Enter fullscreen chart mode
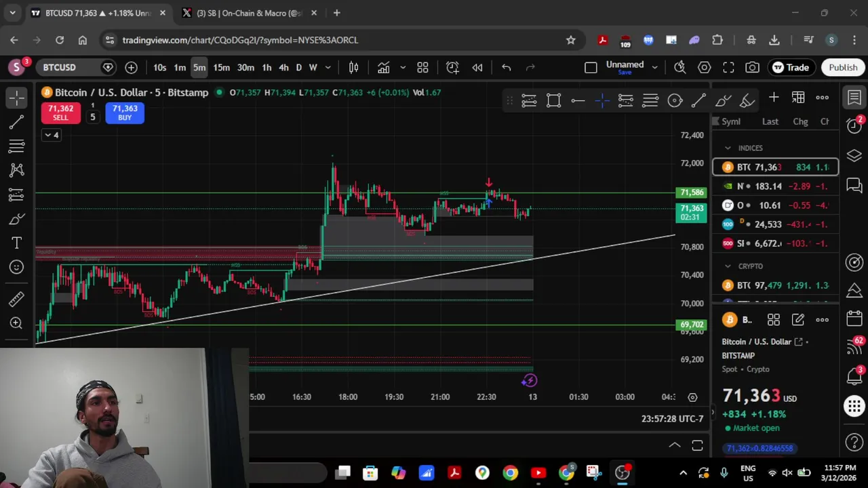Image resolution: width=868 pixels, height=488 pixels. [x=728, y=67]
